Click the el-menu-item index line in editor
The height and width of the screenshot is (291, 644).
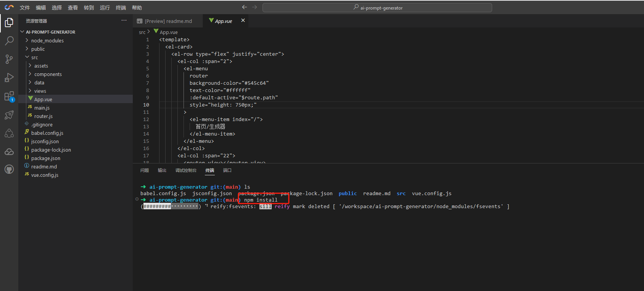click(x=226, y=119)
